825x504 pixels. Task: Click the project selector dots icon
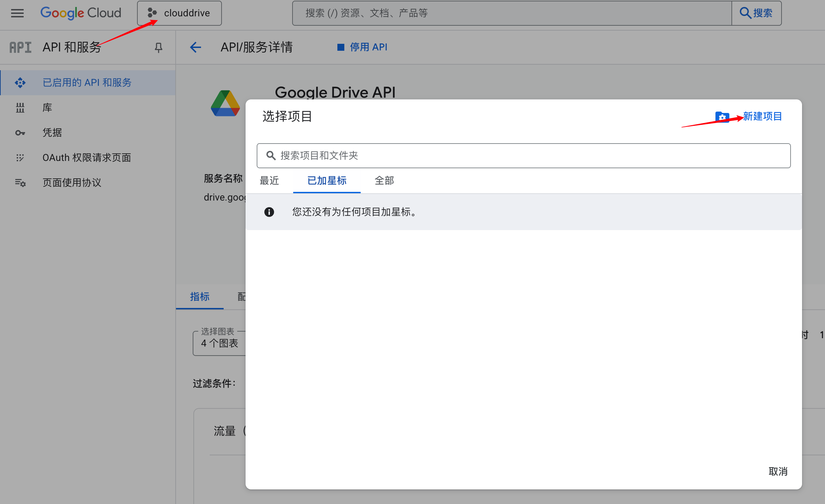[152, 13]
